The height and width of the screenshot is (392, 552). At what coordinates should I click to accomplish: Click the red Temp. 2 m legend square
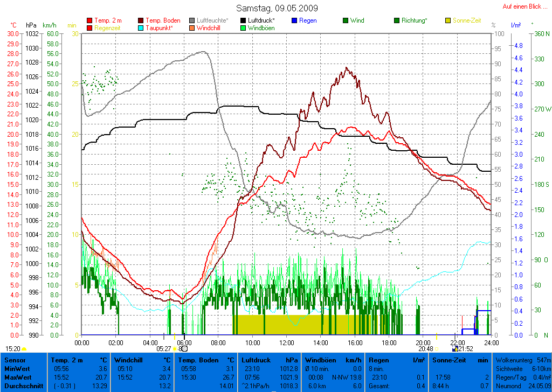[89, 21]
